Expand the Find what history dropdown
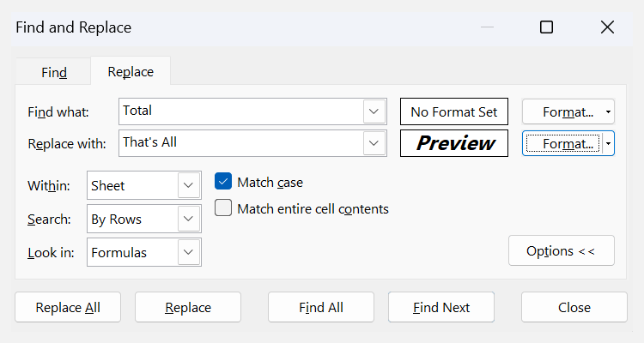The image size is (644, 343). (x=374, y=111)
